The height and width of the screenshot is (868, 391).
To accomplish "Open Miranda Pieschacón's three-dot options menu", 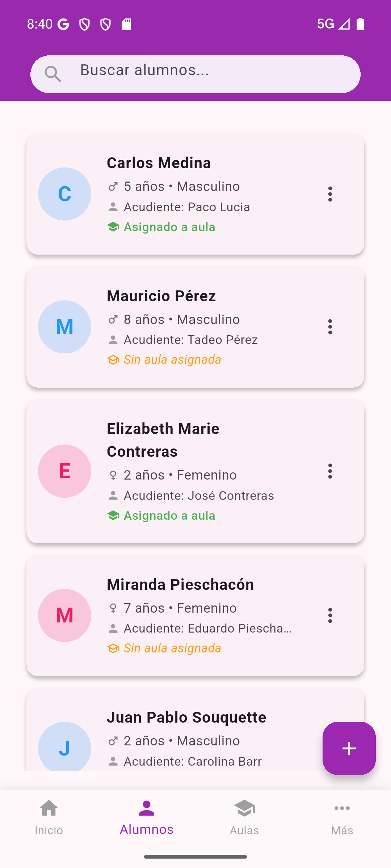I will point(330,615).
